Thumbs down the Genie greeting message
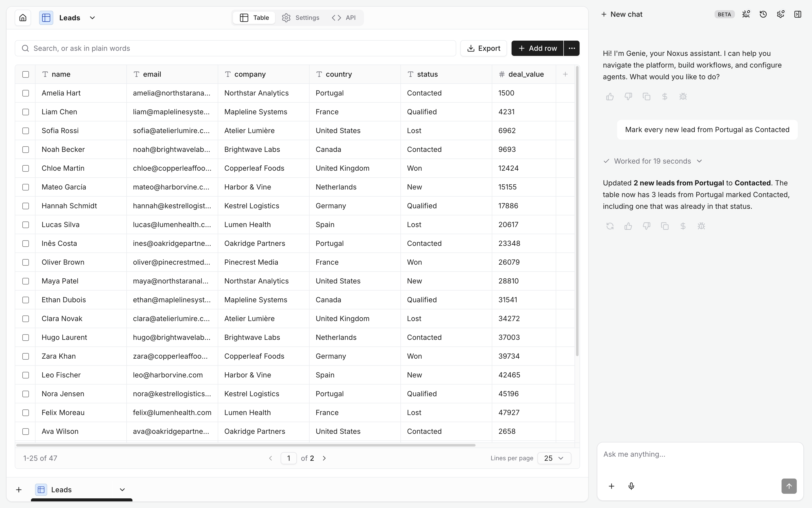The image size is (812, 508). [628, 97]
